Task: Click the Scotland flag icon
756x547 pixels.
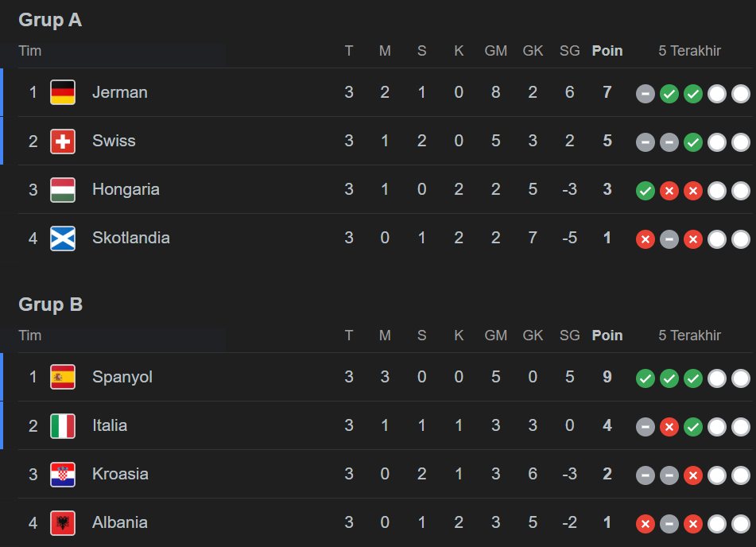Action: pos(63,239)
